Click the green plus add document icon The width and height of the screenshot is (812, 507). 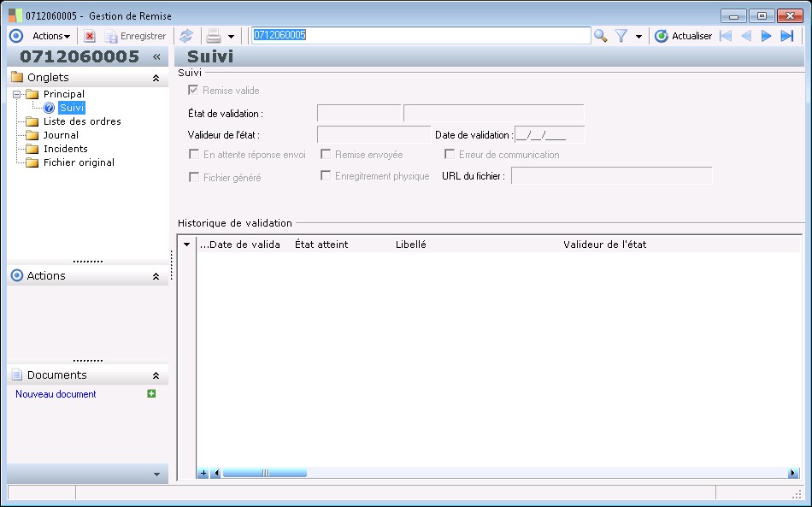(x=151, y=393)
